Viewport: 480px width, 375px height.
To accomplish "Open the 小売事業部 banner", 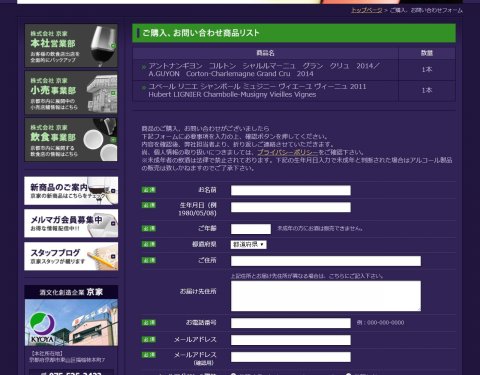I will (71, 93).
